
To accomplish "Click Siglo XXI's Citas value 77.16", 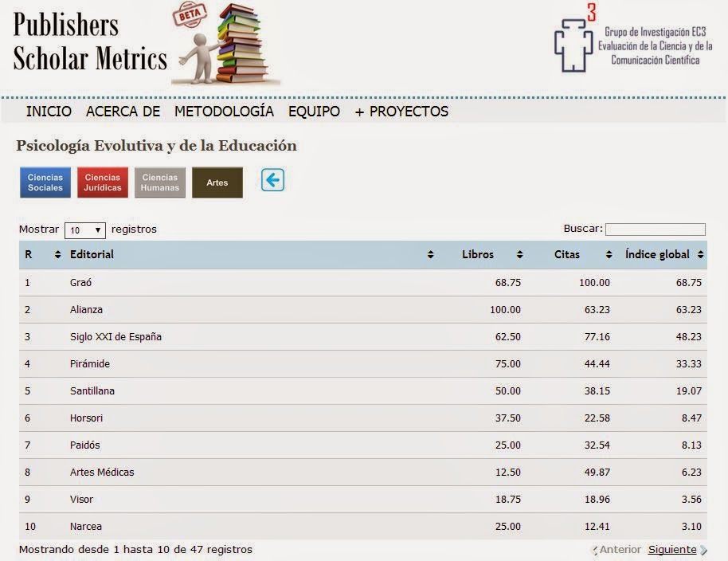I will [597, 337].
